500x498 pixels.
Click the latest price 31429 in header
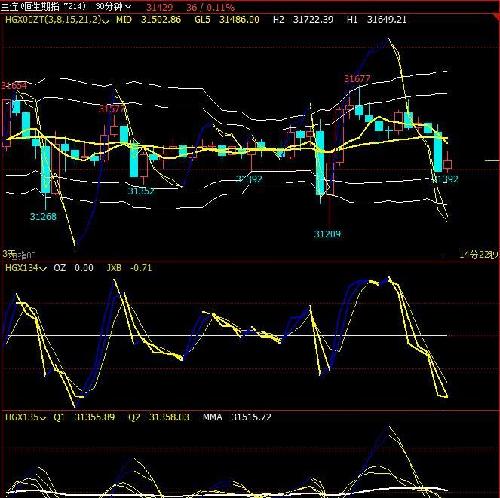click(x=160, y=7)
